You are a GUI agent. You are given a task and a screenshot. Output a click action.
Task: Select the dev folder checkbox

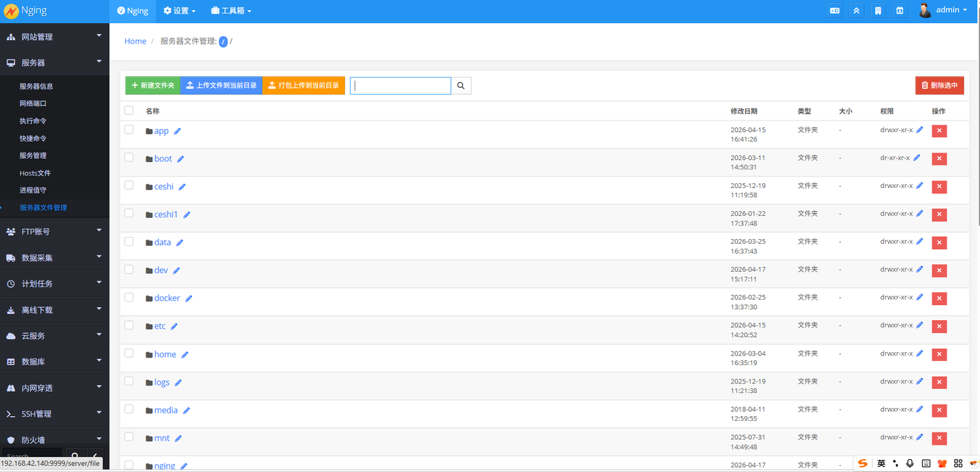tap(129, 269)
